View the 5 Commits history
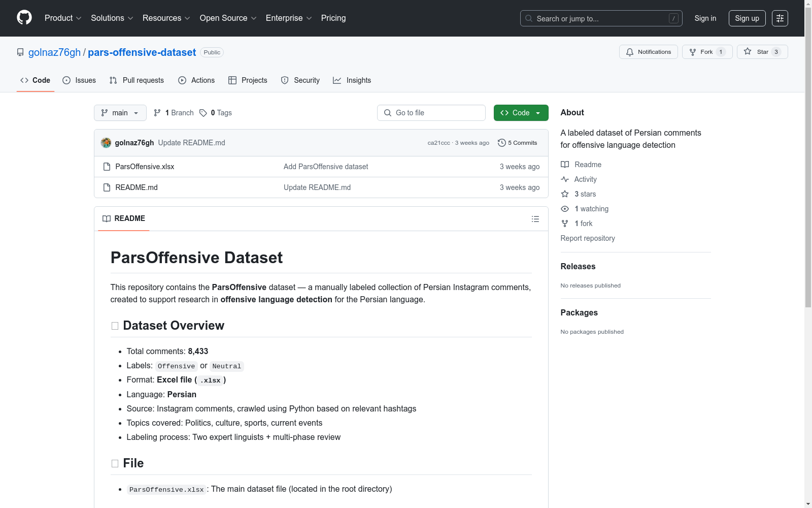Screen dimensions: 812x508 coord(518,143)
